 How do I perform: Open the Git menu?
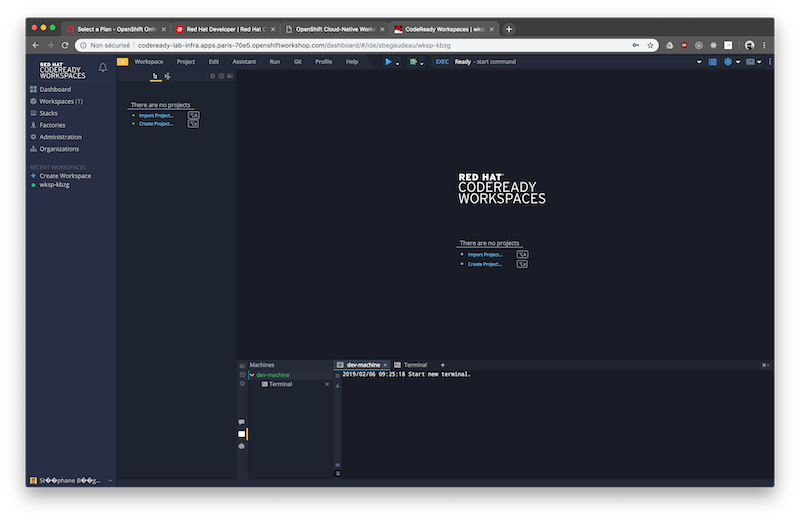pos(297,62)
